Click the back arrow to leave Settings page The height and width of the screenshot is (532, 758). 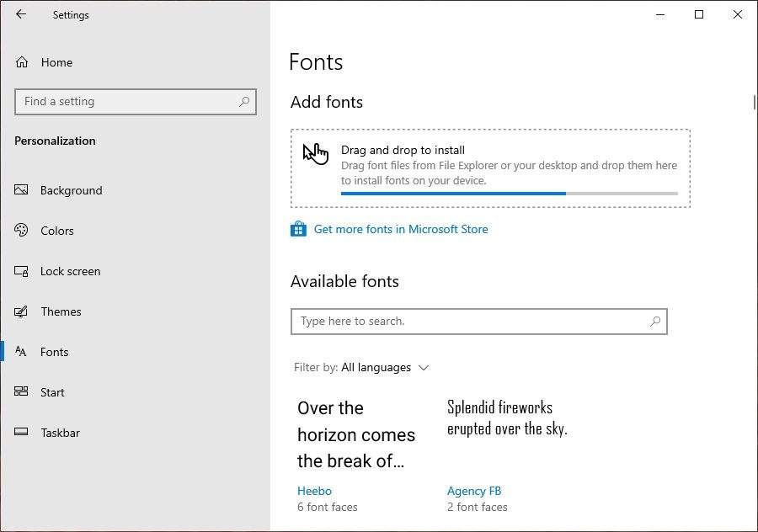[20, 14]
